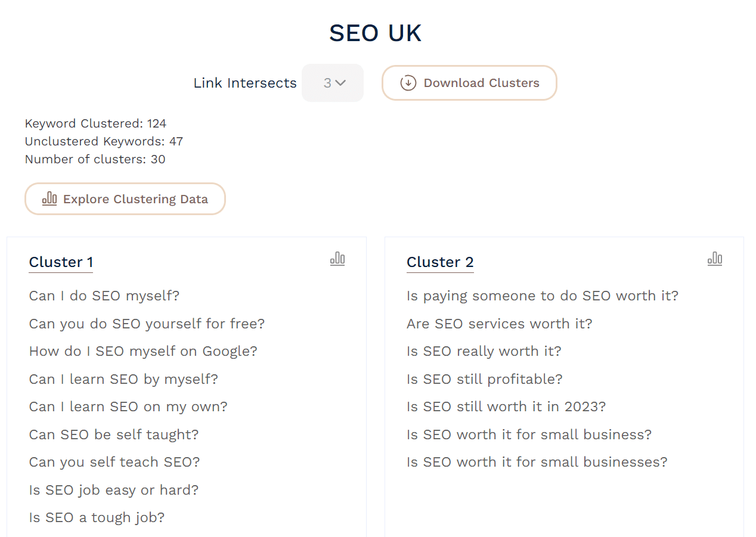Viewport: 756px width, 537px height.
Task: Click the 'Number of clusters: 30' text
Action: tap(95, 159)
